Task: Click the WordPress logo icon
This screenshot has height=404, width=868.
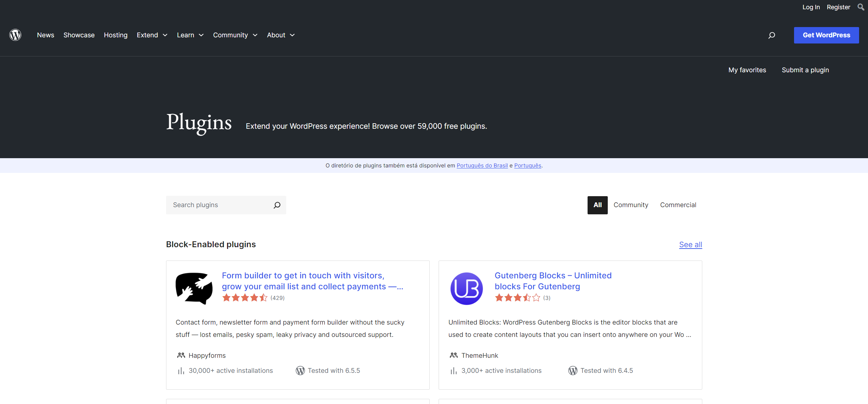Action: (x=15, y=35)
